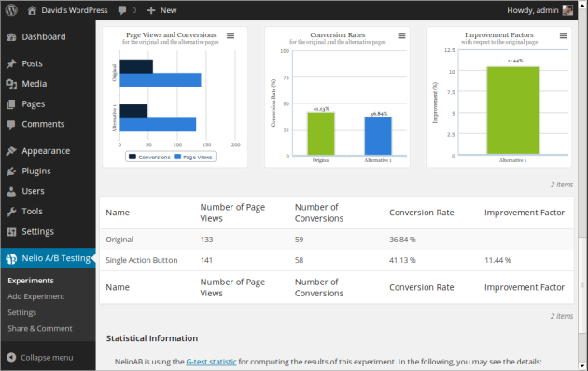Click the WordPress logo icon
The width and height of the screenshot is (588, 371).
[11, 9]
